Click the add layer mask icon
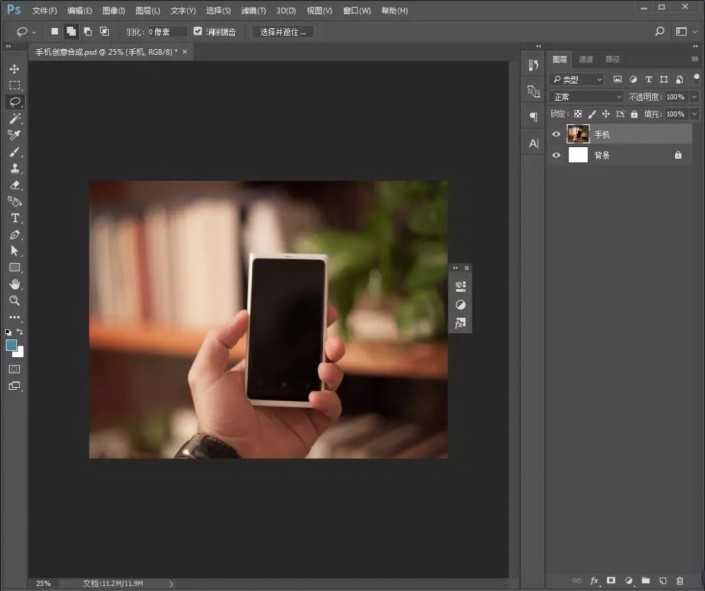Viewport: 705px width, 591px height. (611, 580)
